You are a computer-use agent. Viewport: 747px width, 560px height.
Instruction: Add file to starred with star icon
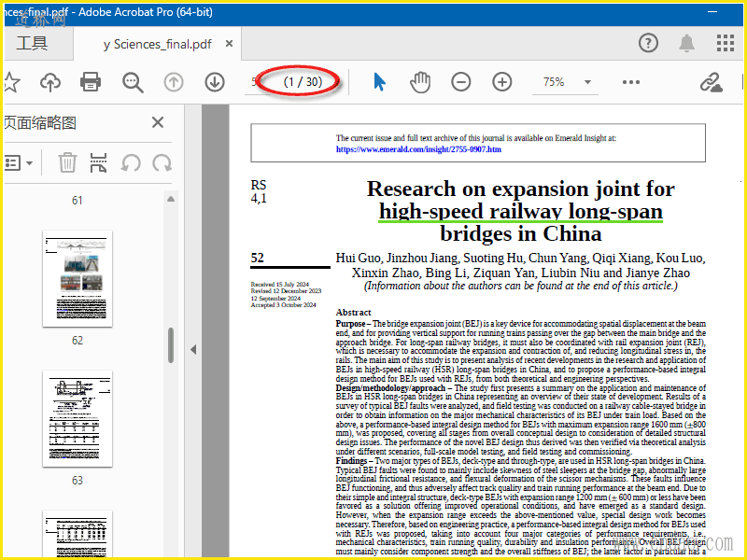(11, 82)
